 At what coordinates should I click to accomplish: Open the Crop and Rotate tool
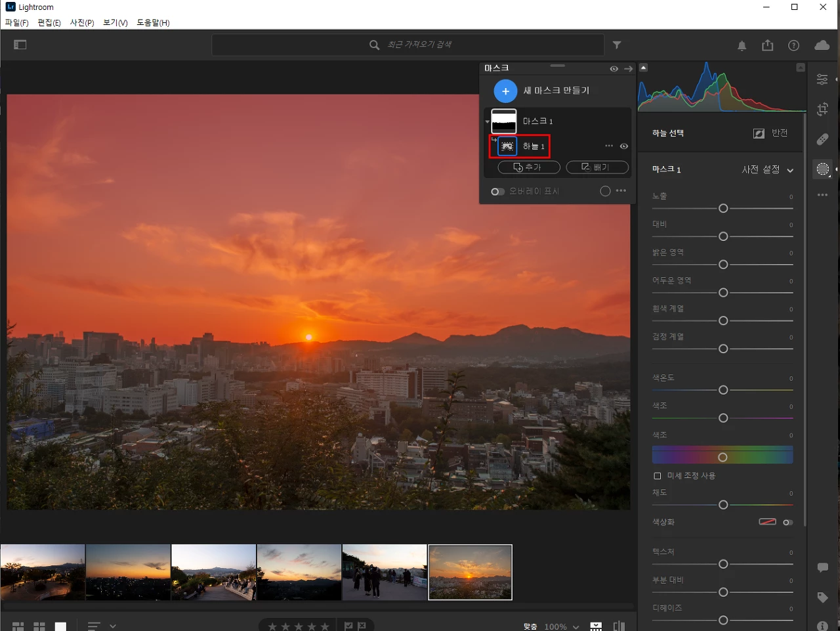(822, 109)
